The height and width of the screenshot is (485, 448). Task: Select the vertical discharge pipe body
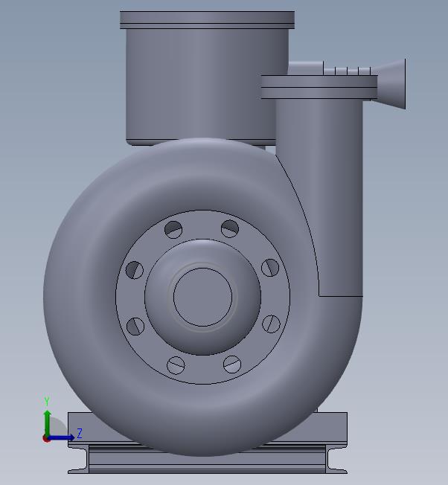[x=319, y=197]
